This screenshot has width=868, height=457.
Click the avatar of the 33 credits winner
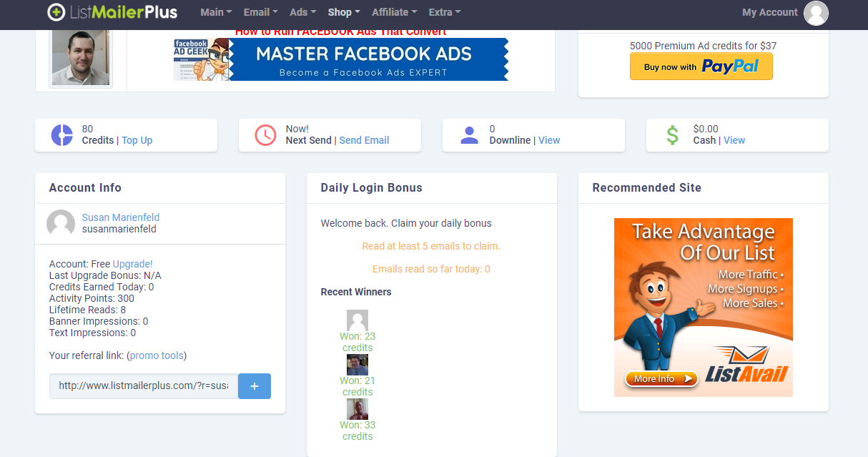point(357,409)
